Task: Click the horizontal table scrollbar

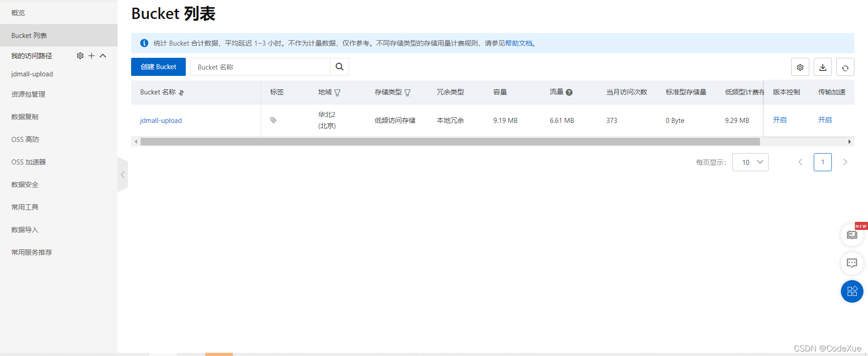Action: pyautogui.click(x=450, y=142)
